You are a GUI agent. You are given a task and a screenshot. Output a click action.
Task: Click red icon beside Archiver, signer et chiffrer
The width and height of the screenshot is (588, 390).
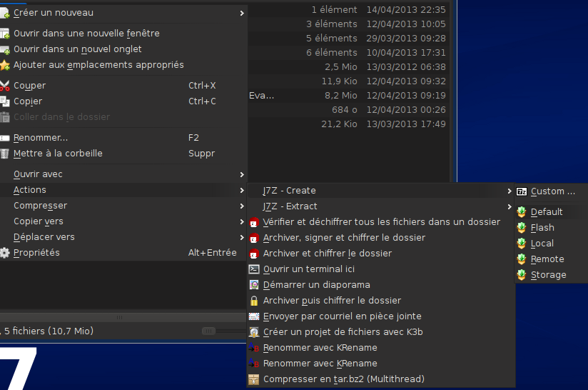(x=254, y=238)
